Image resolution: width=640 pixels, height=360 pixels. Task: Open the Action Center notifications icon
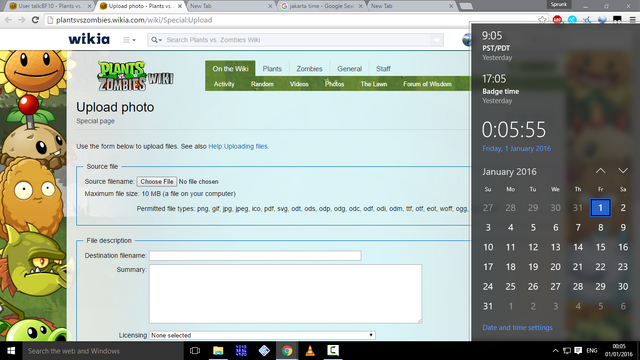(x=578, y=351)
